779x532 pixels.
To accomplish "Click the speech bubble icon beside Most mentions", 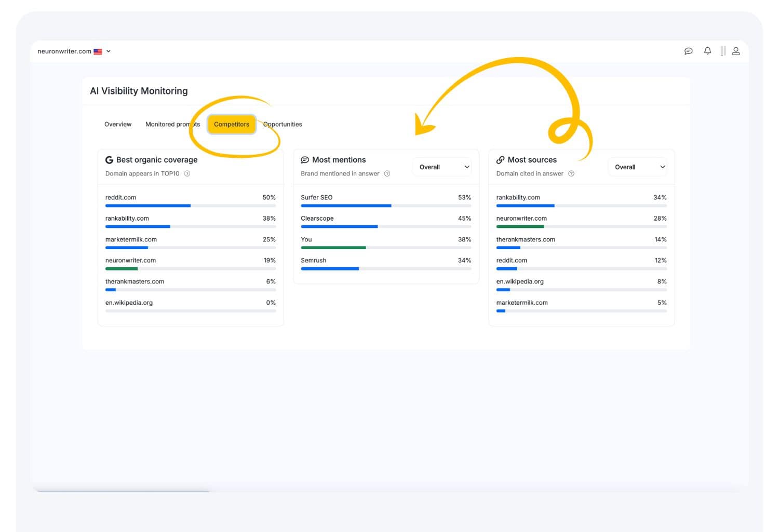I will coord(305,159).
